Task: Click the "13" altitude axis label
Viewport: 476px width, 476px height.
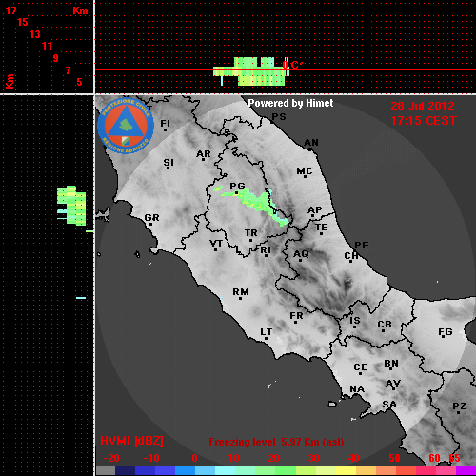Action: pyautogui.click(x=35, y=34)
